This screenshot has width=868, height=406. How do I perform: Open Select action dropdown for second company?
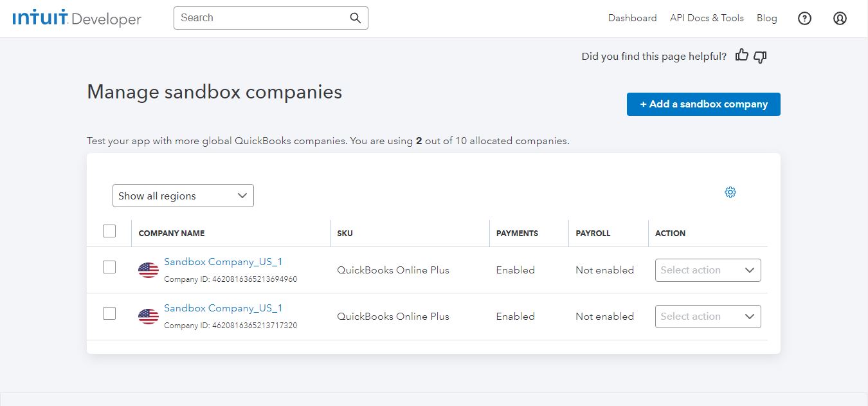[x=707, y=317]
